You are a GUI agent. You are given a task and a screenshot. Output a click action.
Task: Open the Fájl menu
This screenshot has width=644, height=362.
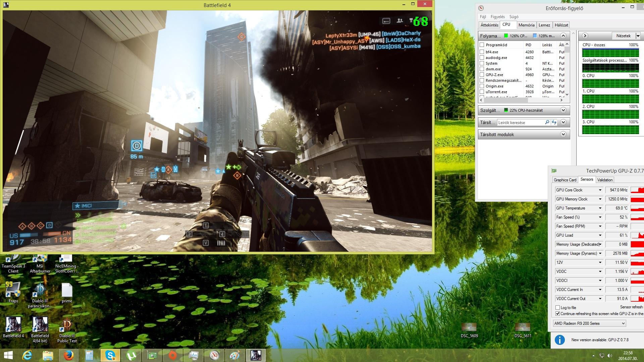click(483, 17)
